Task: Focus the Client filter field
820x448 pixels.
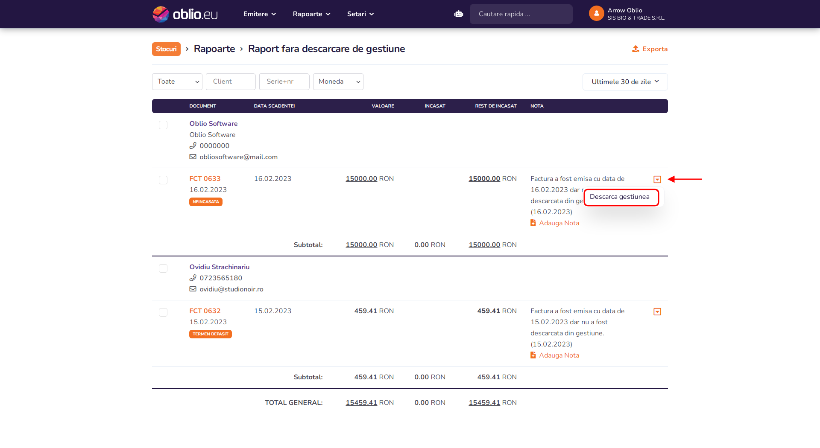Action: point(231,82)
